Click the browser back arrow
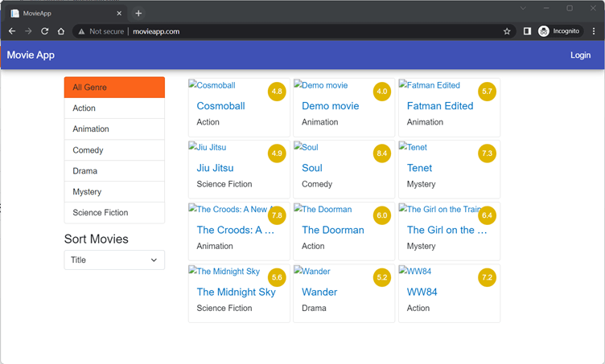Image resolution: width=605 pixels, height=364 pixels. pyautogui.click(x=12, y=31)
